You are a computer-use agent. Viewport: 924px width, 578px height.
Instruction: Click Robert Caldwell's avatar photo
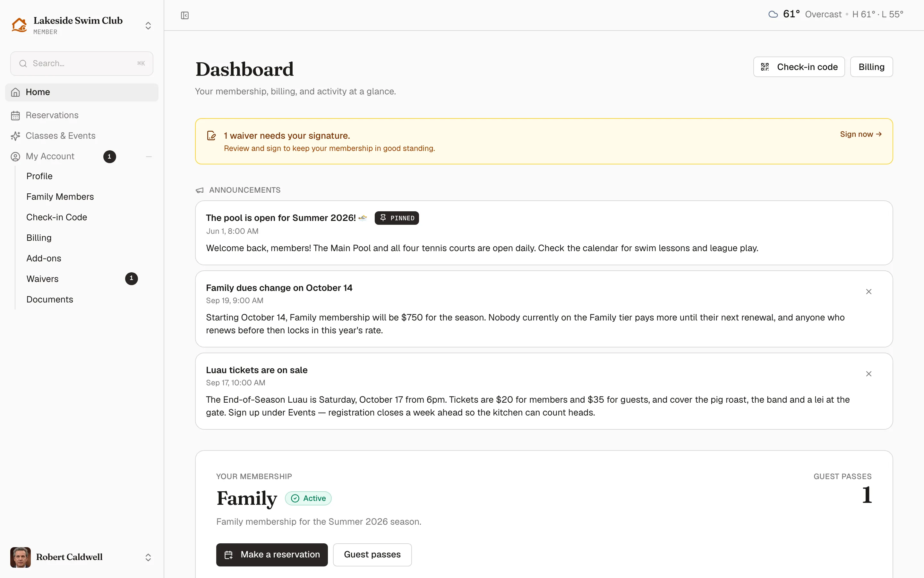21,557
